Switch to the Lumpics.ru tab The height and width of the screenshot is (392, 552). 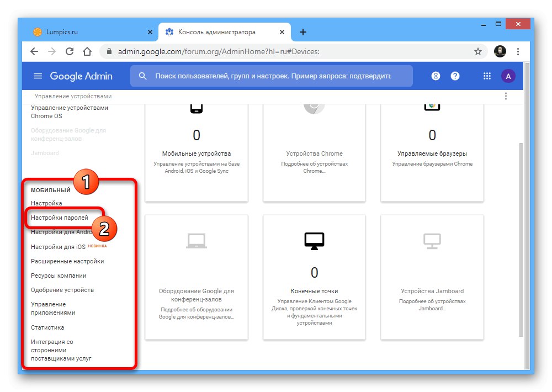(x=92, y=32)
